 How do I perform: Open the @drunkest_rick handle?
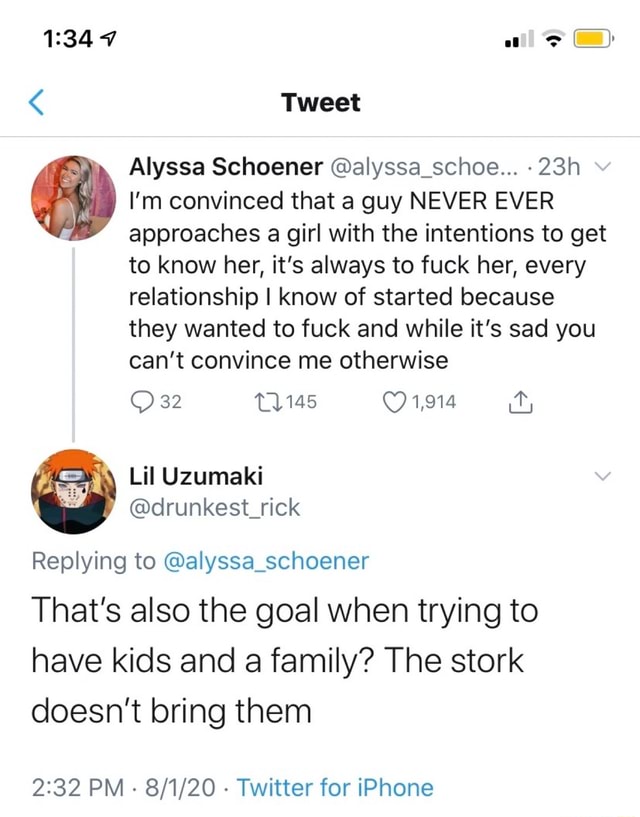[215, 507]
